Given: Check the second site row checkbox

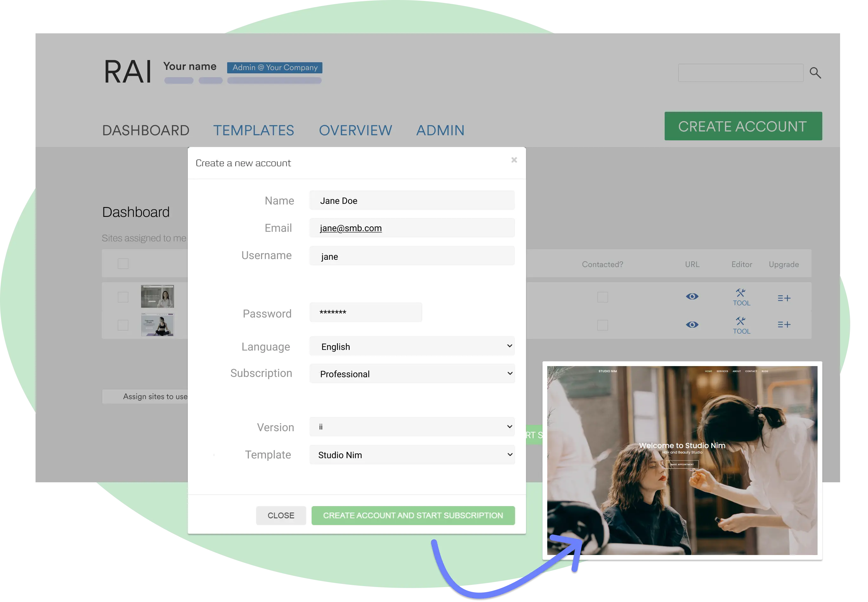Looking at the screenshot, I should pos(123,325).
